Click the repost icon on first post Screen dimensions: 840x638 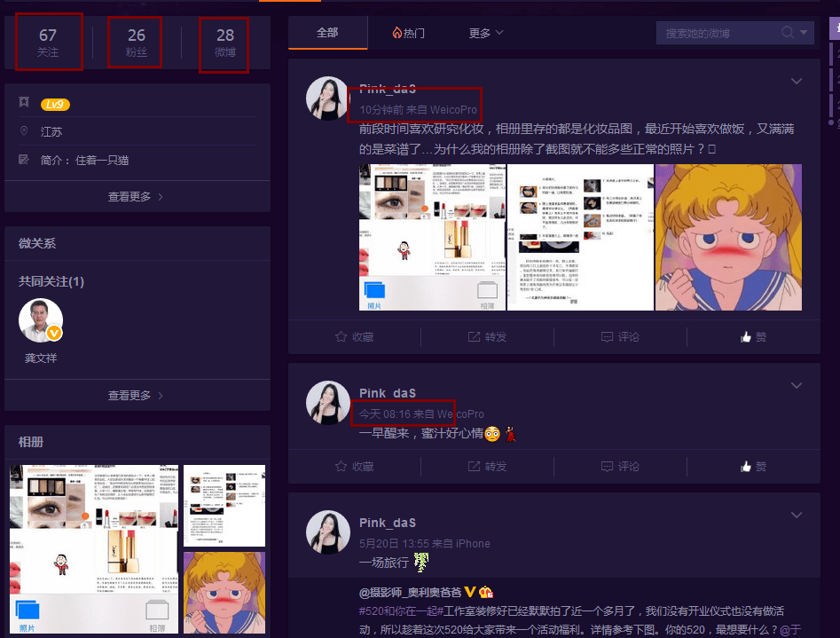[x=475, y=337]
